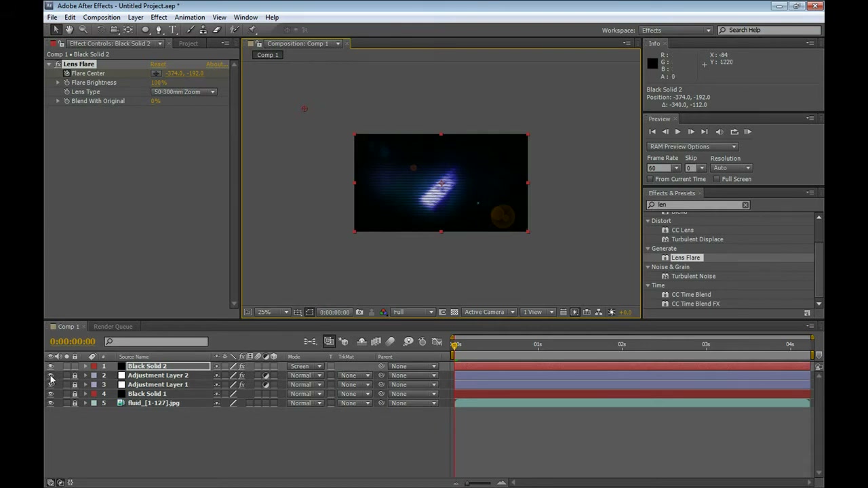The height and width of the screenshot is (488, 868).
Task: Select the Pan Behind anchor tool
Action: tap(128, 30)
